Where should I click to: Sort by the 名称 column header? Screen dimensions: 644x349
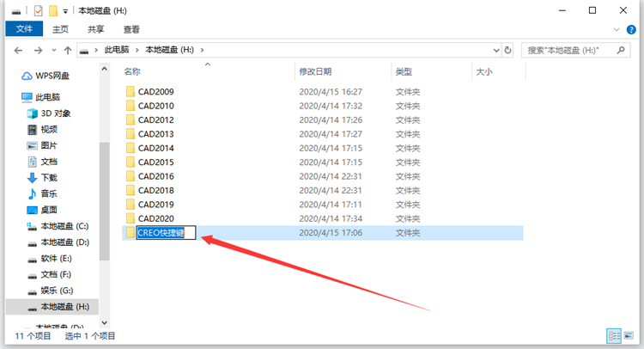coord(132,71)
